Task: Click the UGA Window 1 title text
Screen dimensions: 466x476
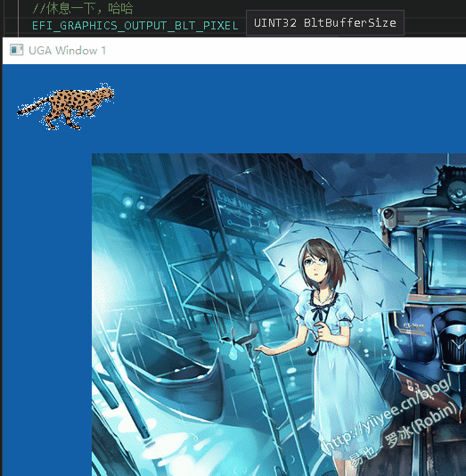Action: [x=68, y=51]
